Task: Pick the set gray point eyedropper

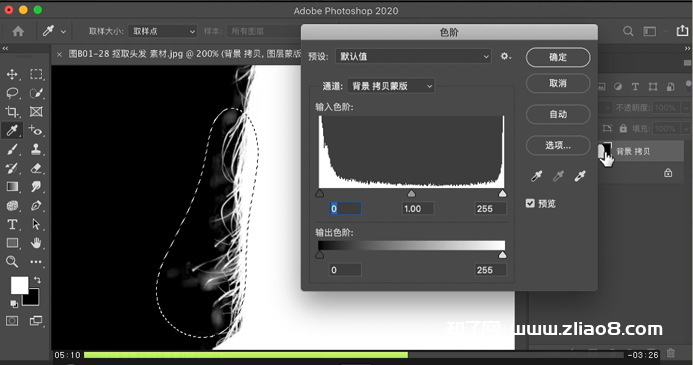Action: click(558, 176)
